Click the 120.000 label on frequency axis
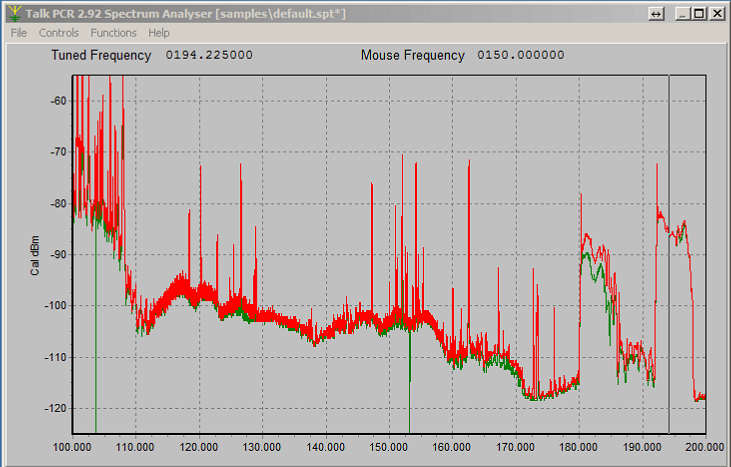 click(x=199, y=447)
